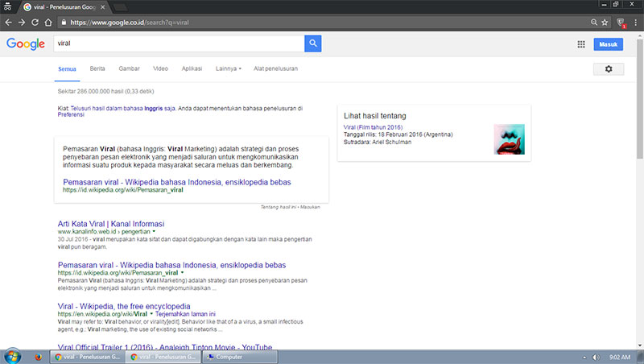
Task: Click the zoom magnifier icon in address bar
Action: [x=594, y=23]
